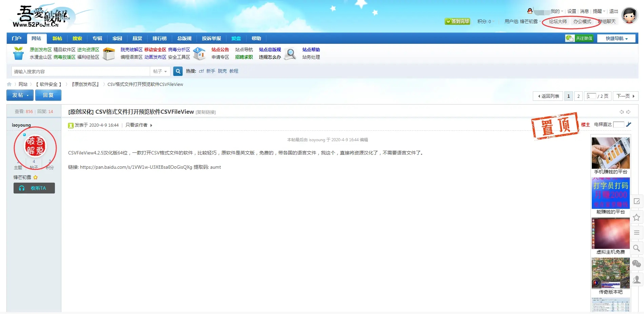The image size is (644, 314).
Task: Click the 论坛大师 link
Action: 558,21
